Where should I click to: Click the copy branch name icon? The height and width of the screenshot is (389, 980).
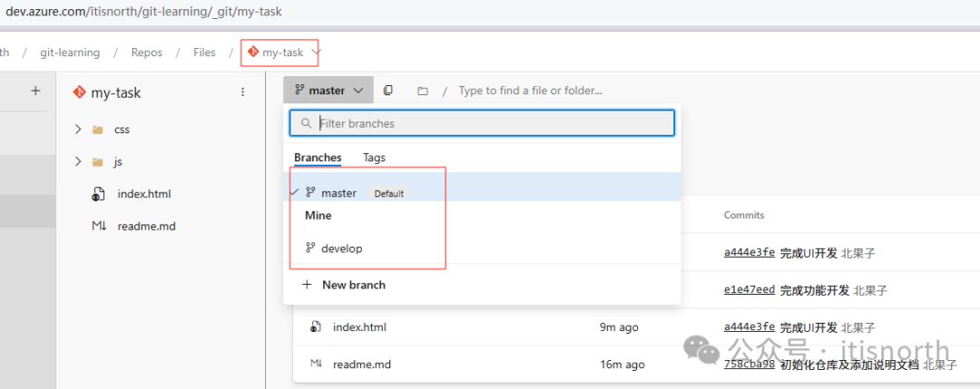click(x=388, y=91)
